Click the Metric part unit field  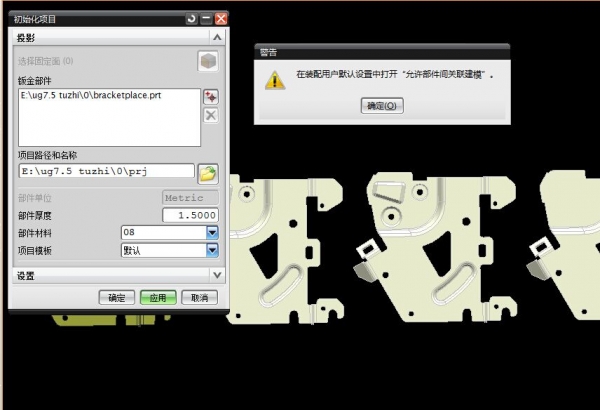click(x=191, y=198)
